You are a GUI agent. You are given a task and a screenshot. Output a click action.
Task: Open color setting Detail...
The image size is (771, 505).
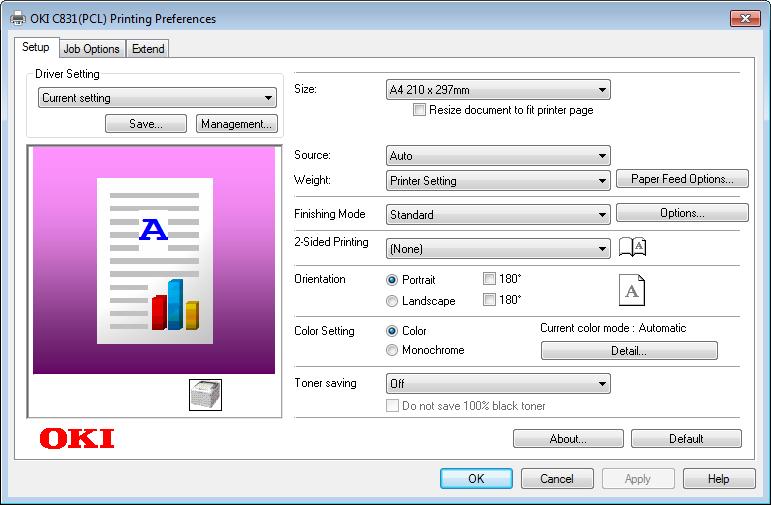[x=629, y=351]
